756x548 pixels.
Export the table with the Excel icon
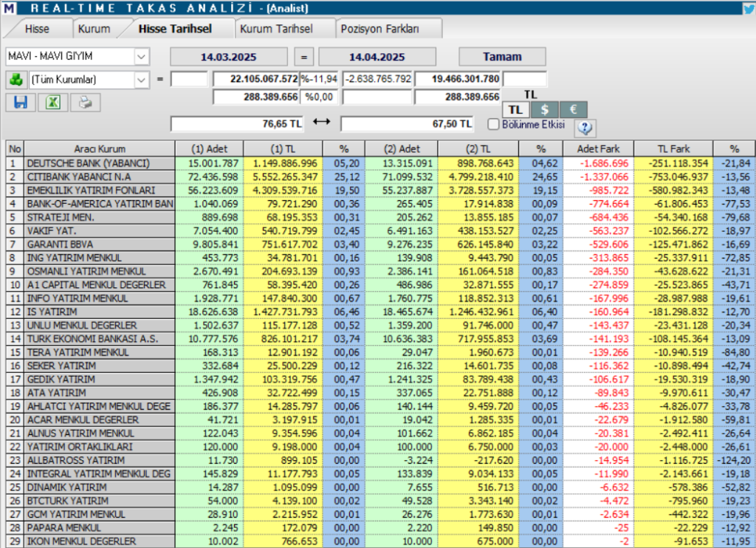(53, 103)
